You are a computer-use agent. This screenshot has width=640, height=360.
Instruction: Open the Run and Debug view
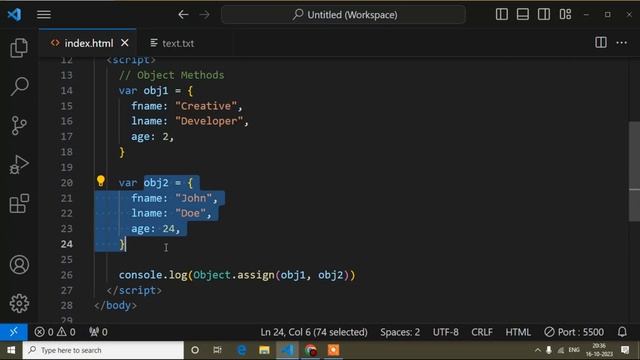(19, 164)
